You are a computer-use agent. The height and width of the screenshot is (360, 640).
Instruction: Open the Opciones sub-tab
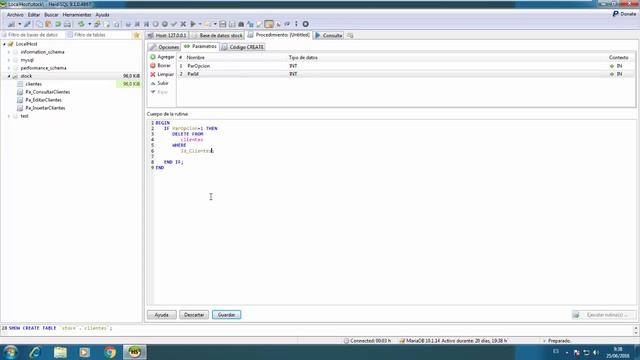click(164, 47)
